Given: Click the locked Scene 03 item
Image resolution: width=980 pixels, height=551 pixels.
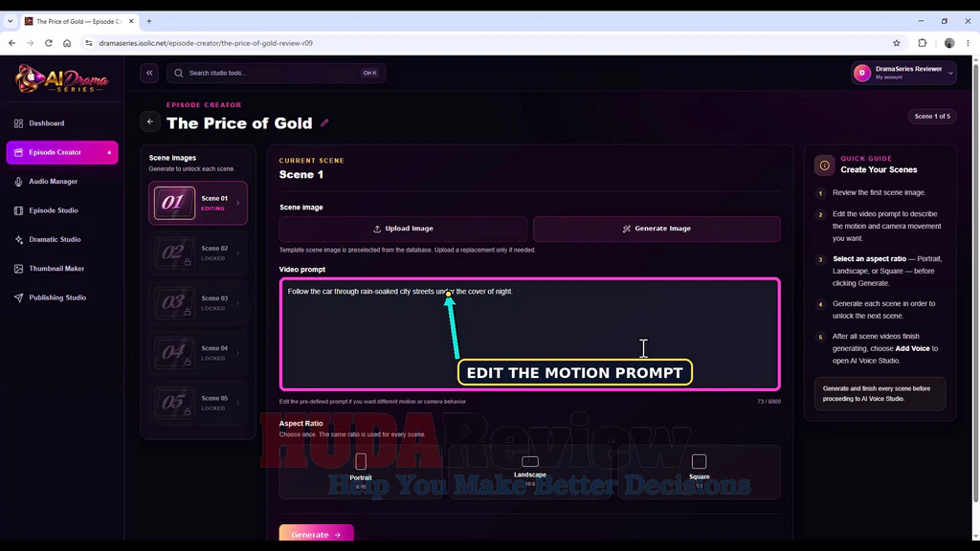Looking at the screenshot, I should point(198,303).
